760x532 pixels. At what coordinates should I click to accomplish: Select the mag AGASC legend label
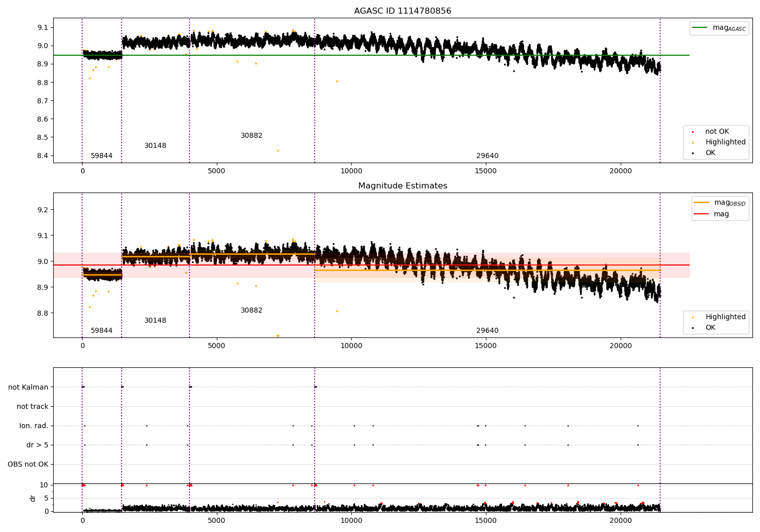click(x=729, y=28)
